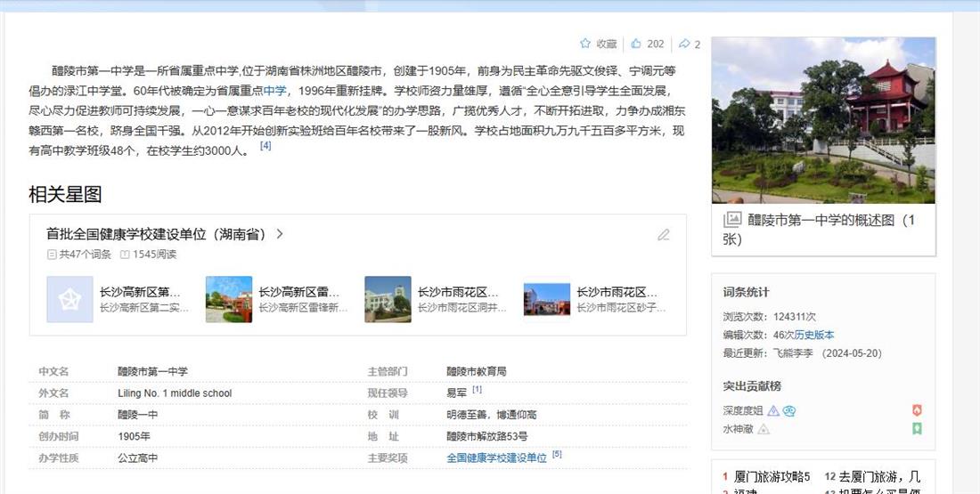
Task: Click the red flame badge in 突出贡献榜
Action: [917, 410]
